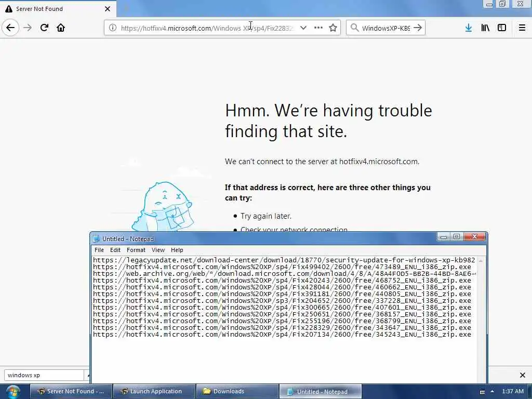Click the Notepad vertical scrollbar up arrow

pyautogui.click(x=481, y=261)
